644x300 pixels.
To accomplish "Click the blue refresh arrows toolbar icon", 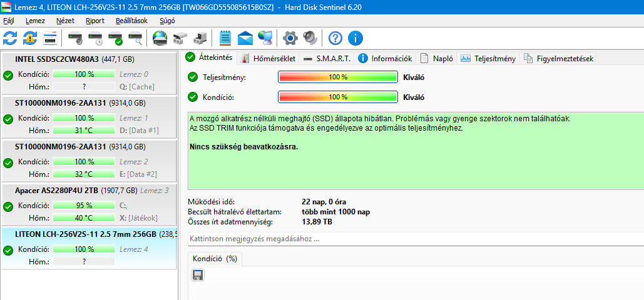I will [x=10, y=38].
